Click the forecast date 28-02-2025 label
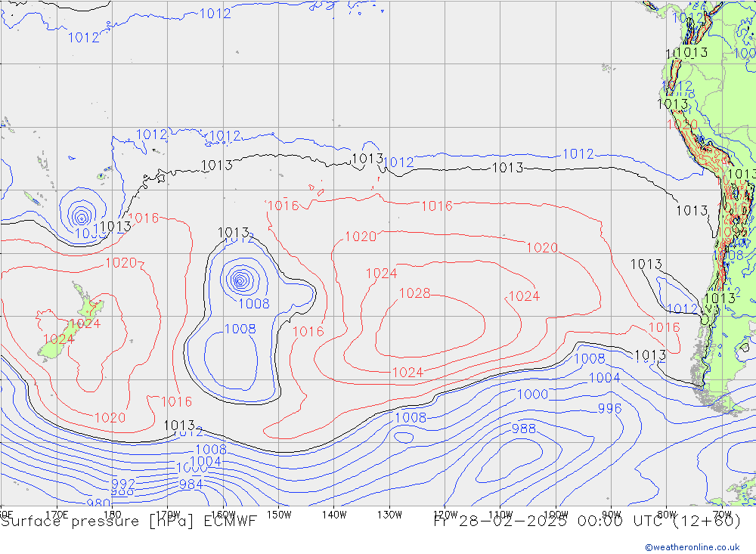Image resolution: width=756 pixels, height=554 pixels. click(x=500, y=521)
